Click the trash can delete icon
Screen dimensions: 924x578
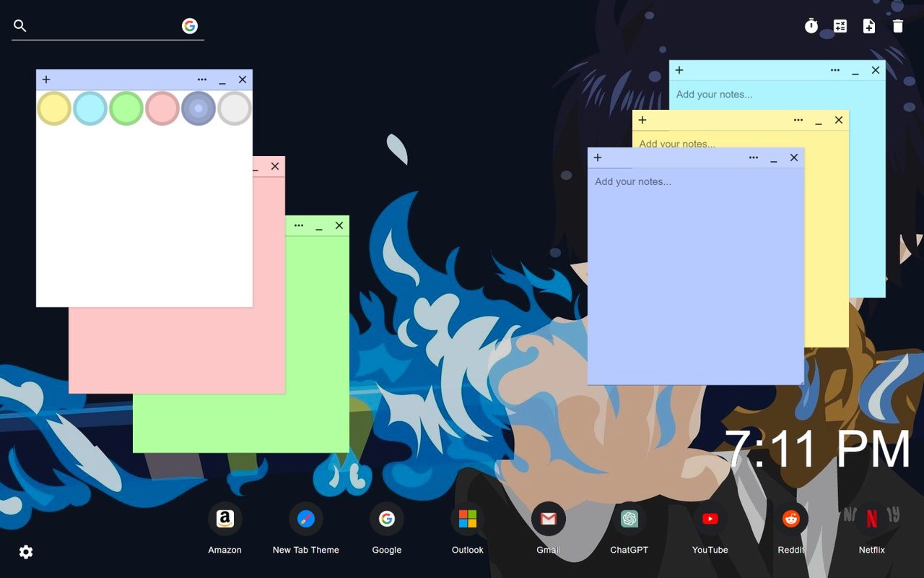point(898,26)
